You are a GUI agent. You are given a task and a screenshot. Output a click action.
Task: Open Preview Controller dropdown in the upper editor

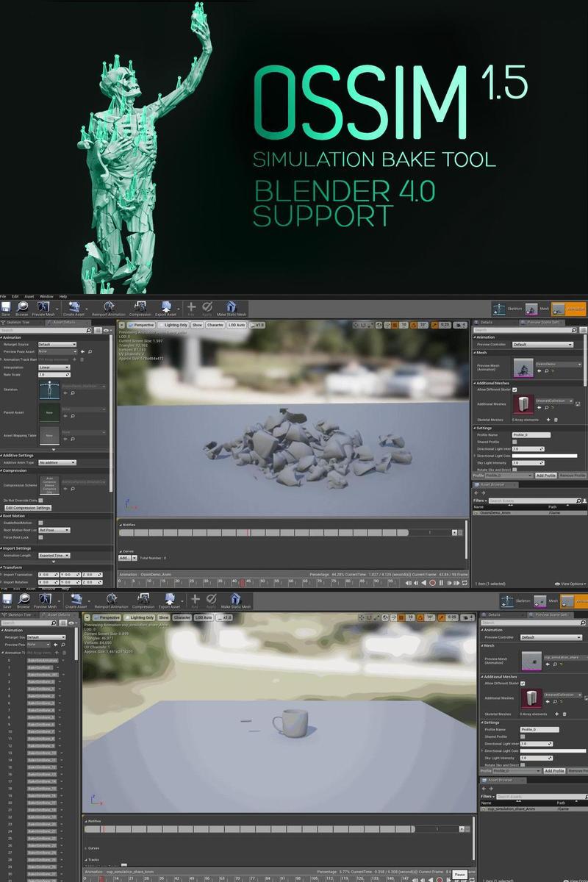pos(542,345)
